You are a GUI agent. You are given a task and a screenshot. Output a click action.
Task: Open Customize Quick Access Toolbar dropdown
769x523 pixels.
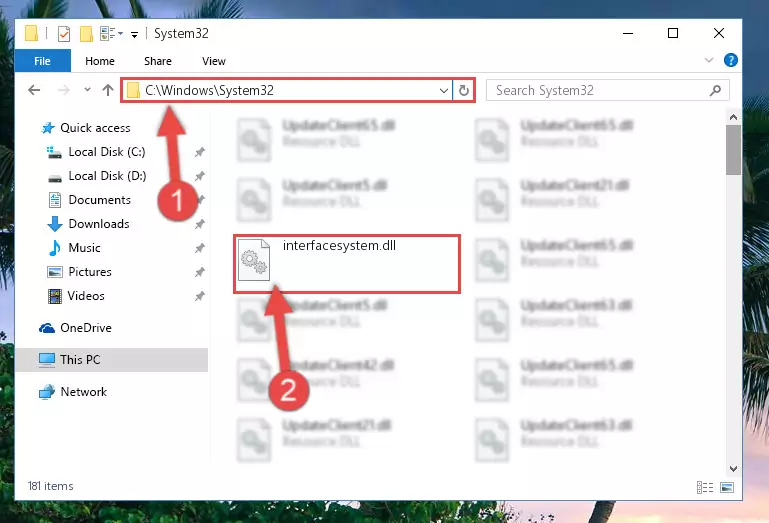tap(134, 34)
